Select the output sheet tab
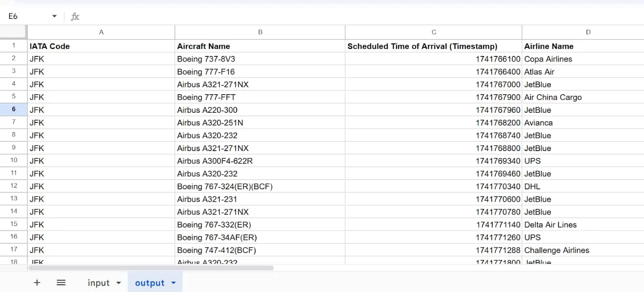The image size is (644, 292). [150, 283]
